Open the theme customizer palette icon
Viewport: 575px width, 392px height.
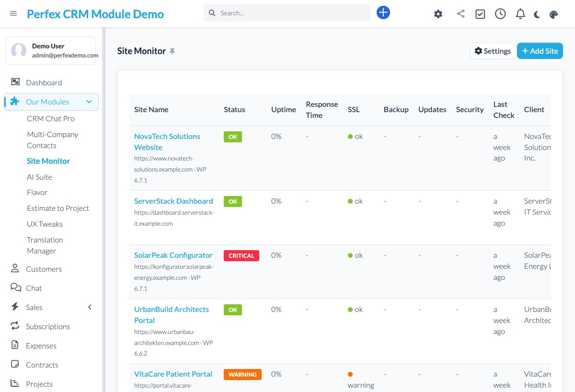tap(553, 14)
